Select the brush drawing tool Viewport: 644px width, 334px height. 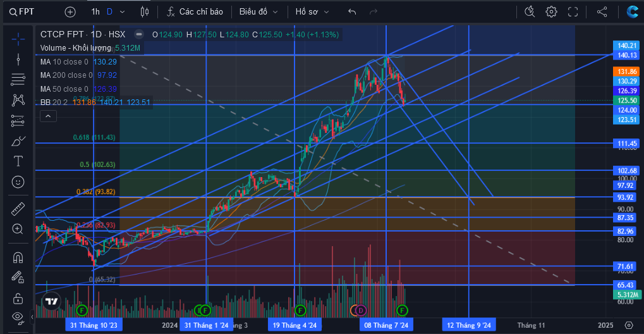click(18, 141)
